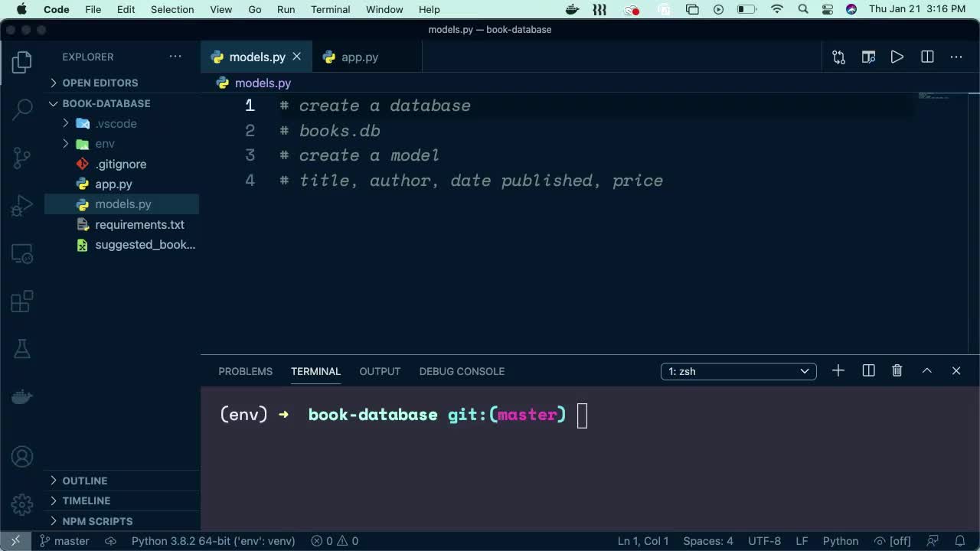
Task: Open the zsh terminal dropdown
Action: 737,371
